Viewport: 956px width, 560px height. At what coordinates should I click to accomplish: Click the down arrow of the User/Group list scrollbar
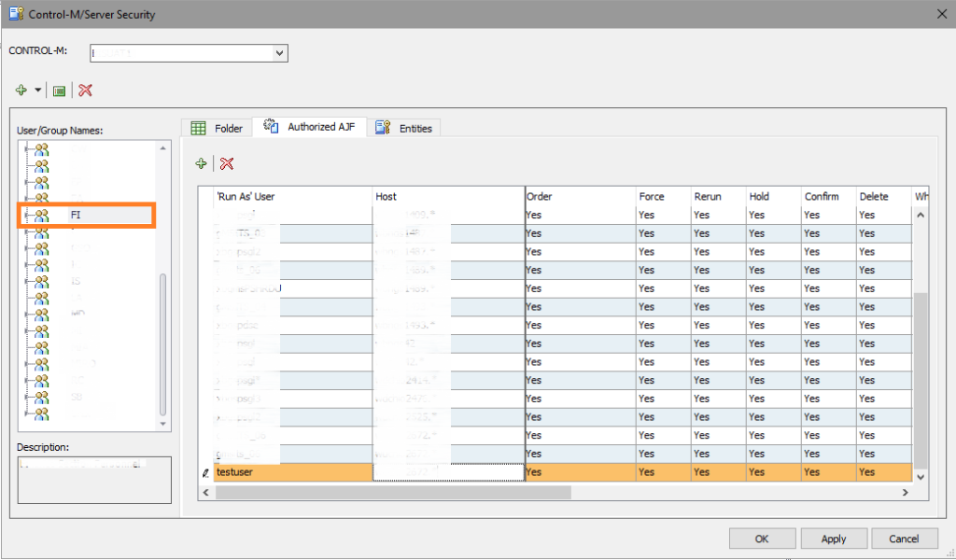click(x=162, y=424)
